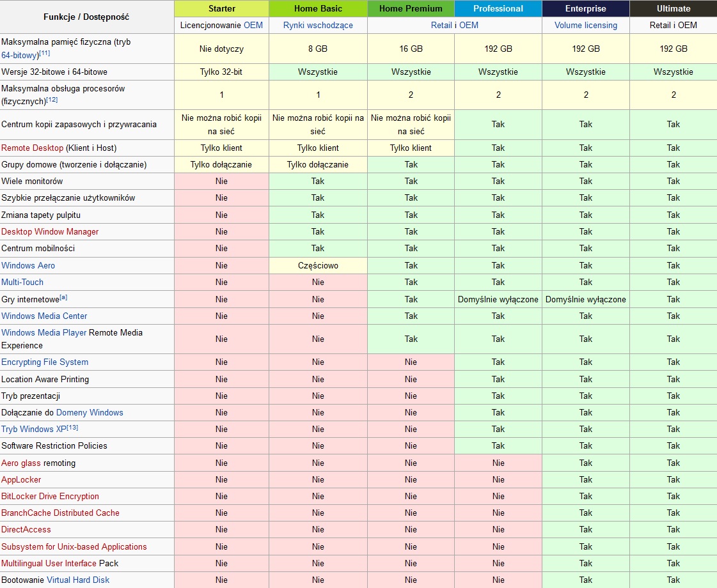Open Subsystem for Unix-based Applications link

pyautogui.click(x=74, y=547)
